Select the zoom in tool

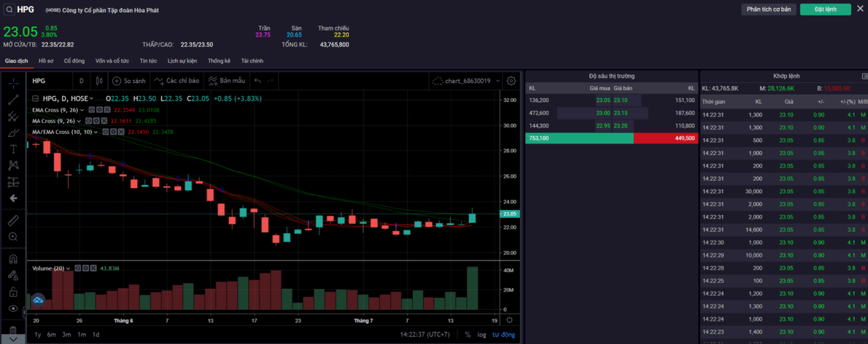13,237
